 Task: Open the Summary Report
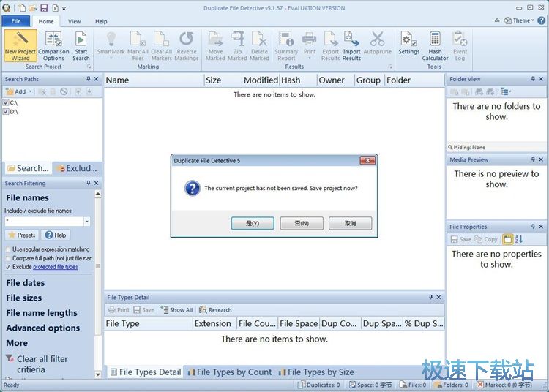pyautogui.click(x=286, y=46)
